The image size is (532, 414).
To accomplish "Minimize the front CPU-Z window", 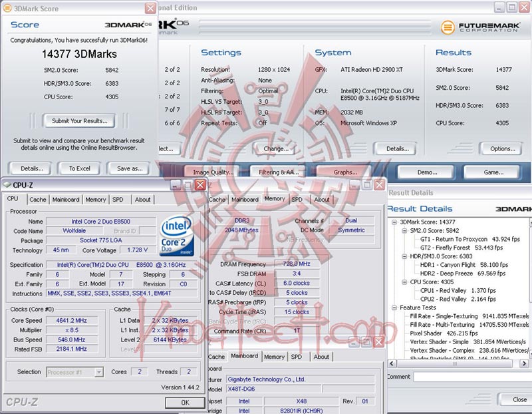I will pyautogui.click(x=176, y=185).
